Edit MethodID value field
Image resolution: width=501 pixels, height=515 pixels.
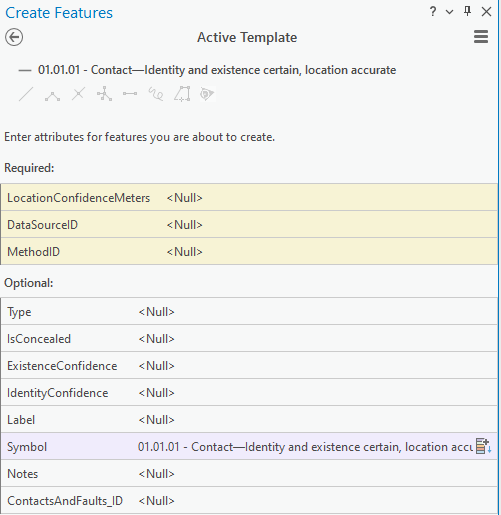point(331,252)
